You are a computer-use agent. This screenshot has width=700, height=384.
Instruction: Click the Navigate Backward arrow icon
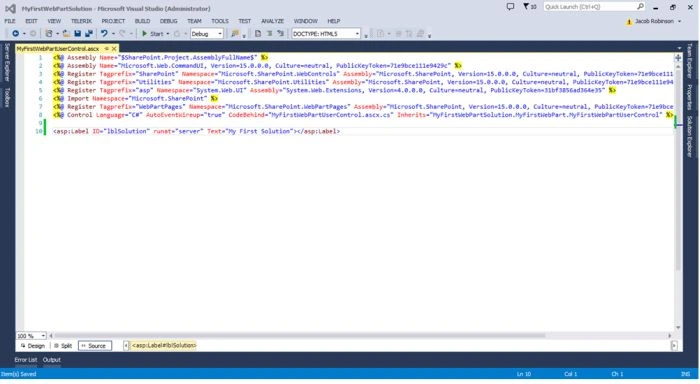(x=15, y=33)
